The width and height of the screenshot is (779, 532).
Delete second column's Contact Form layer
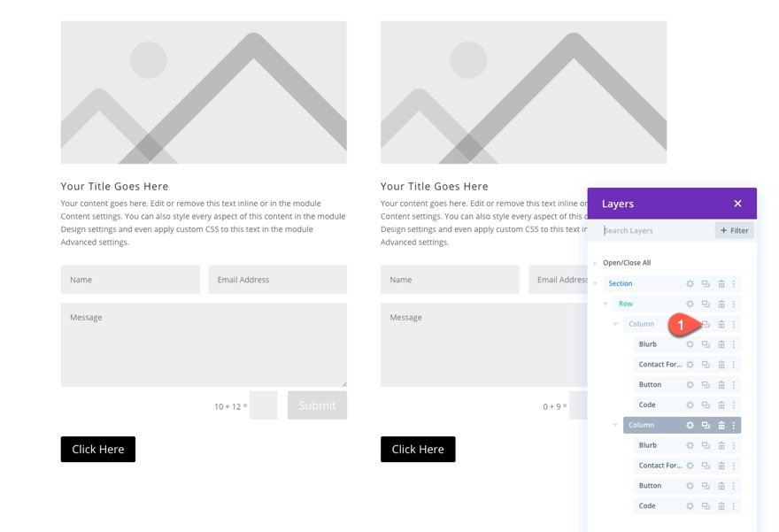tap(721, 466)
